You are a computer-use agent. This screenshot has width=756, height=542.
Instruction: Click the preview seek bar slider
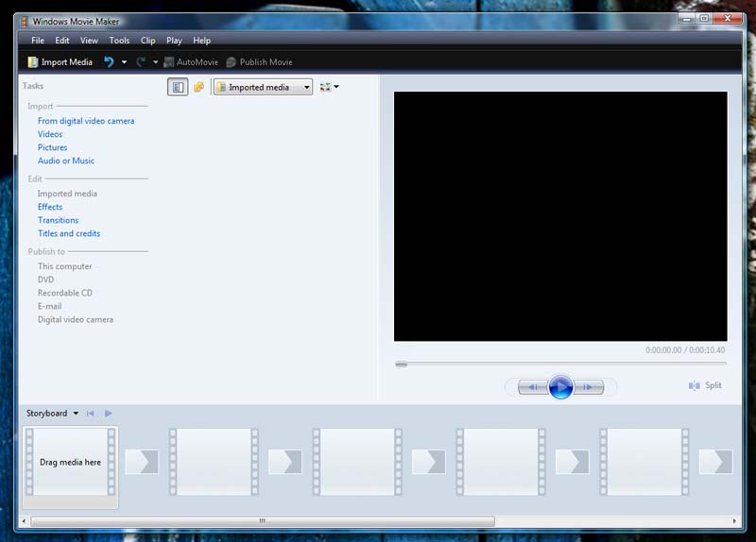(402, 364)
